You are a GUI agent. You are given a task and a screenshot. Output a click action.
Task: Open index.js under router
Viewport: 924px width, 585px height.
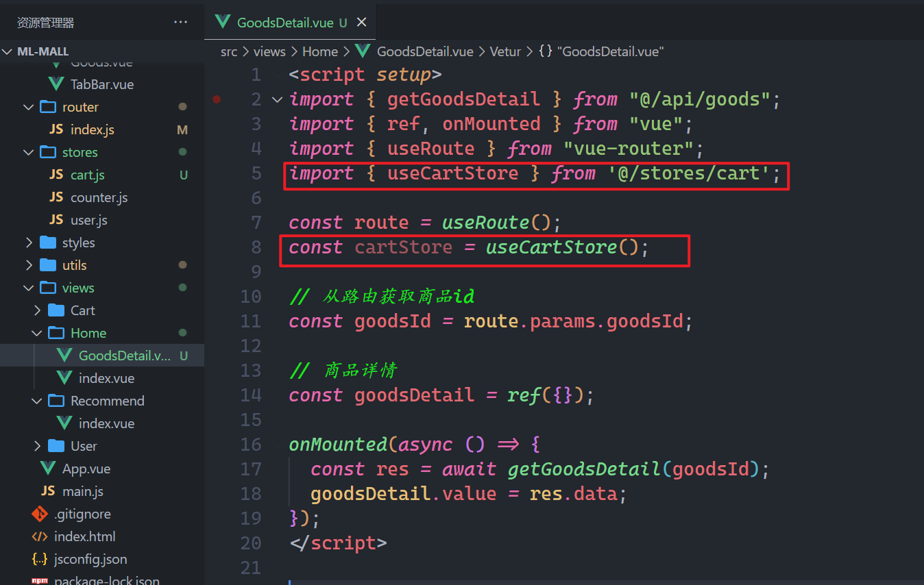click(93, 129)
